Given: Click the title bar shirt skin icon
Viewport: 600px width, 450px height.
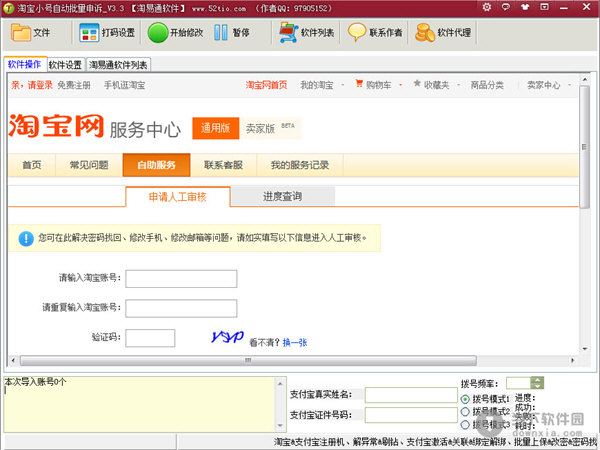Looking at the screenshot, I should tap(525, 7).
